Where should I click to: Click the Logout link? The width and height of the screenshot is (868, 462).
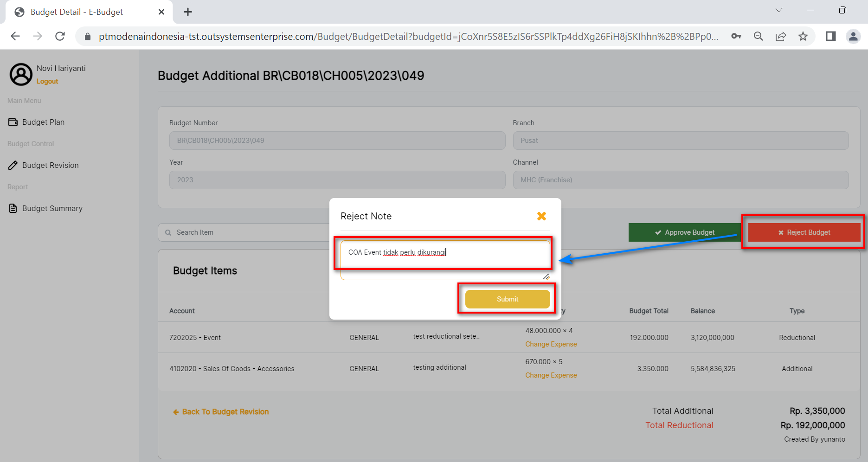pyautogui.click(x=47, y=81)
